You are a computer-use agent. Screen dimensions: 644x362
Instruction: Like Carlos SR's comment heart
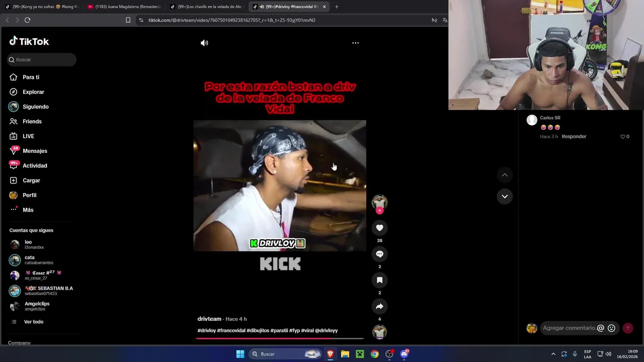coord(623,136)
